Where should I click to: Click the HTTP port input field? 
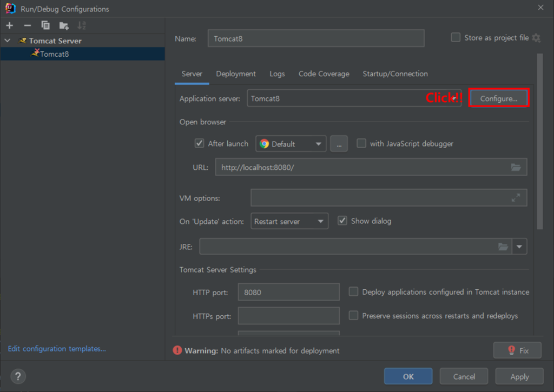pyautogui.click(x=288, y=292)
